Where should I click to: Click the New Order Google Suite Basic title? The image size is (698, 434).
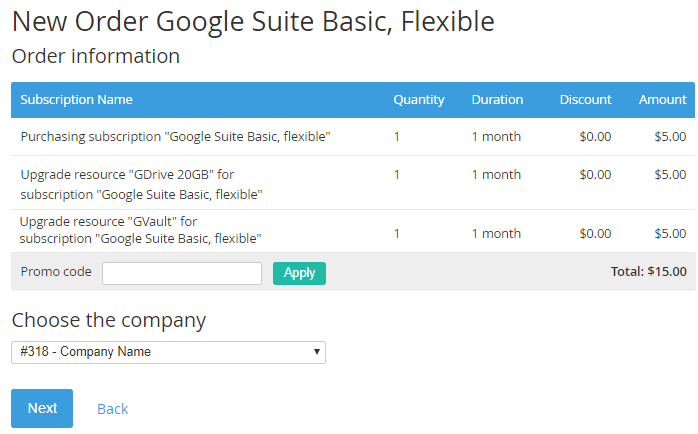click(x=253, y=21)
